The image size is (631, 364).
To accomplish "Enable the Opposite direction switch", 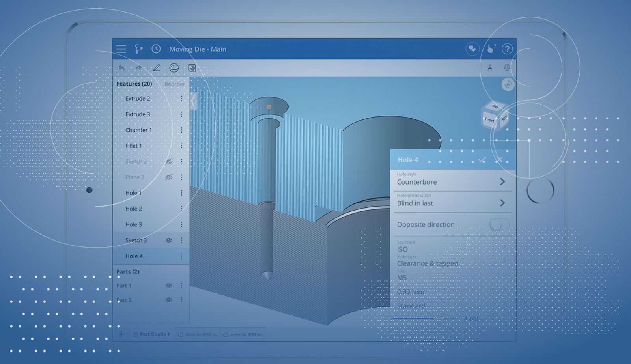I will (499, 224).
